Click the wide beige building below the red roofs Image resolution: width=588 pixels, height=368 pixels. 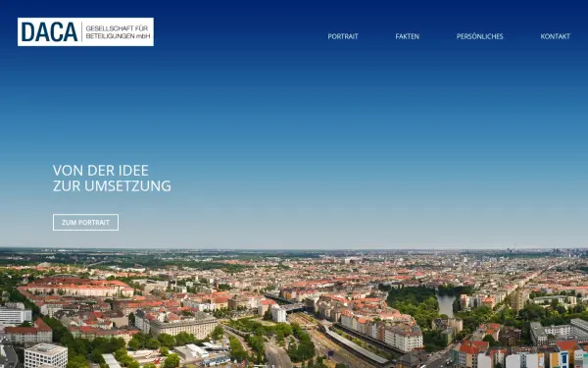pos(184,326)
